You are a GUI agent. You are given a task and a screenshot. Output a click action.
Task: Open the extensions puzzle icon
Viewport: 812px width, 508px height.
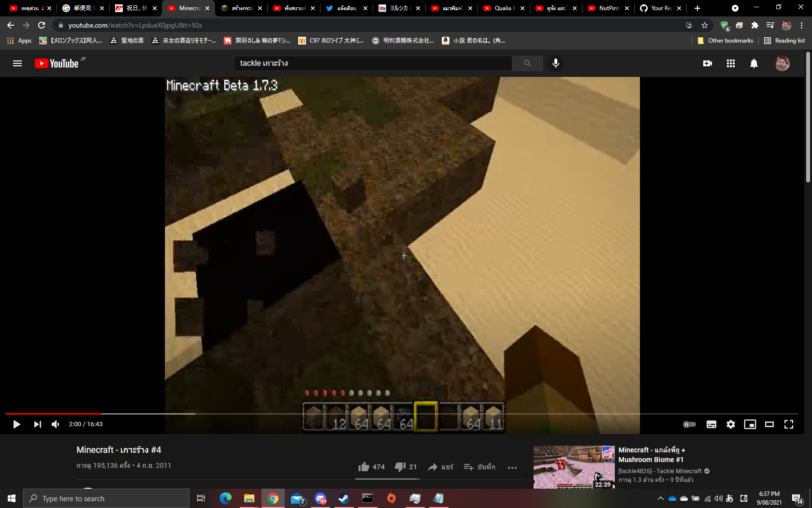755,25
